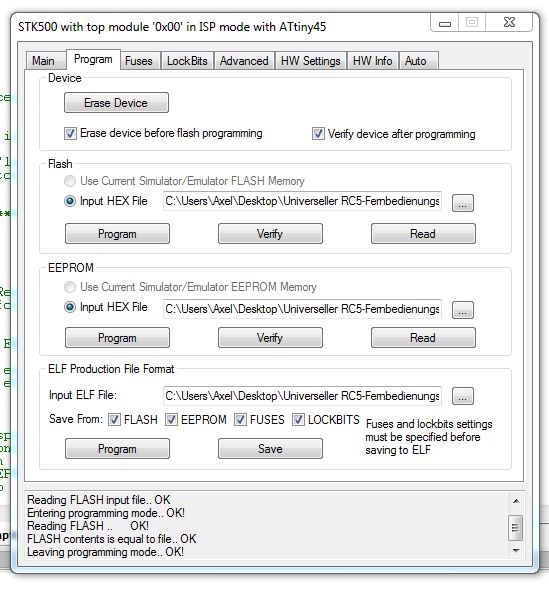
Task: Browse for Flash HEX file
Action: click(463, 203)
